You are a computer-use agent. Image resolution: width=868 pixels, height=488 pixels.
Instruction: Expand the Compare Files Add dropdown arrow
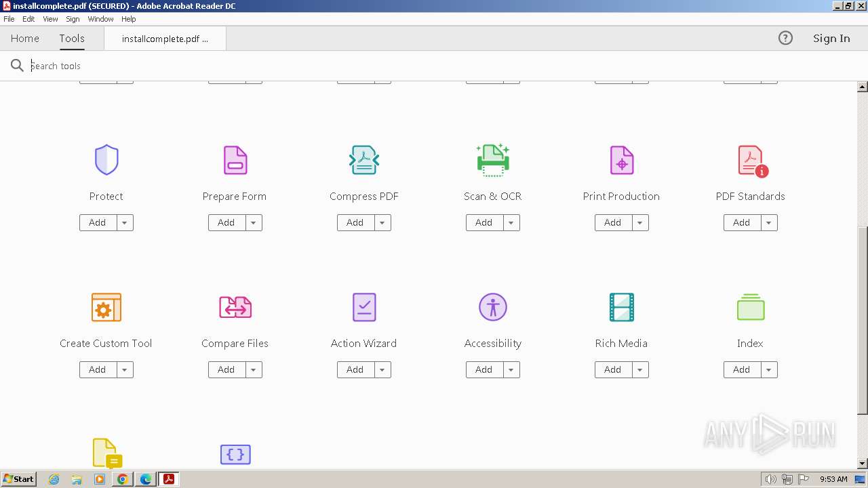coord(254,369)
